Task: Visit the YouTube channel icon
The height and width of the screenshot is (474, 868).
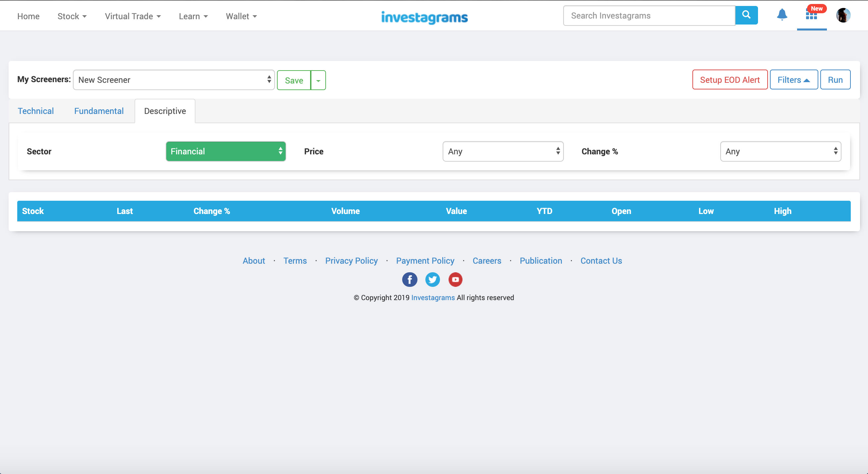Action: tap(455, 279)
